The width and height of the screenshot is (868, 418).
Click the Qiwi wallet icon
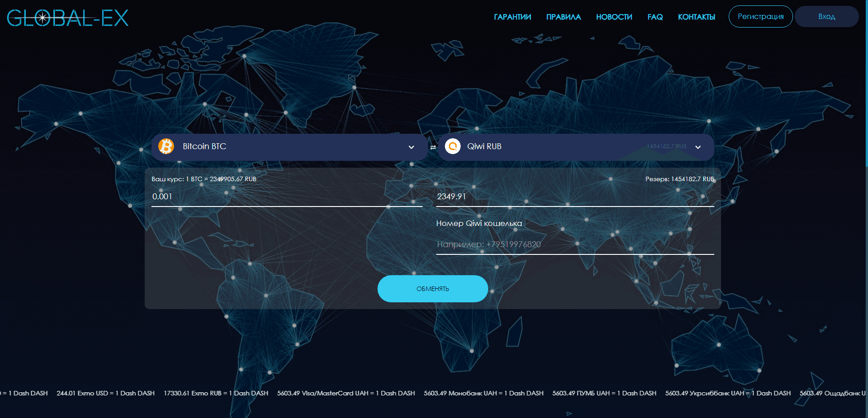click(x=453, y=146)
